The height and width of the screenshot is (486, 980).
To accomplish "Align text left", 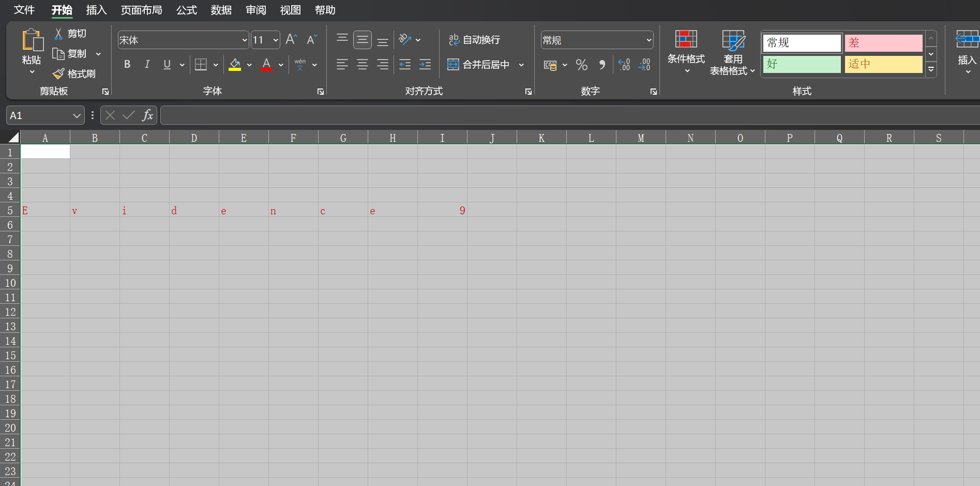I will pyautogui.click(x=342, y=65).
